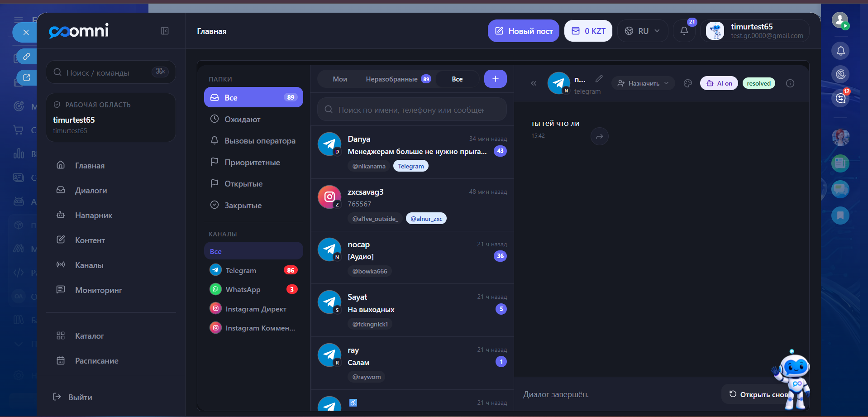Open Каналы in the sidebar
The height and width of the screenshot is (417, 868).
[x=111, y=265]
